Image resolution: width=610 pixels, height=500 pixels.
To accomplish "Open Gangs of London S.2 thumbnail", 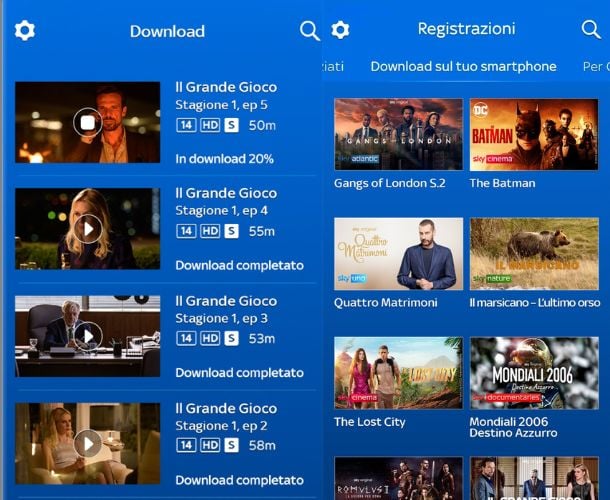I will pos(399,134).
